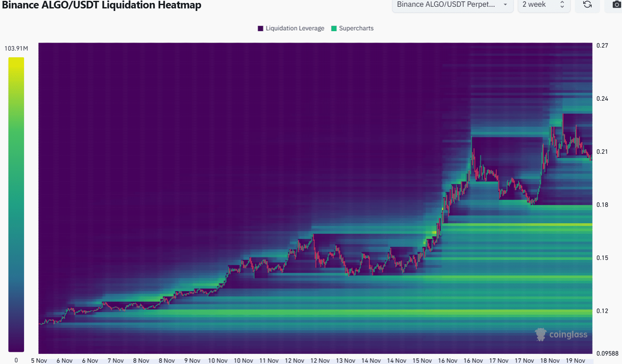The height and width of the screenshot is (364, 622).
Task: Take a chart screenshot with the camera icon
Action: point(617,4)
